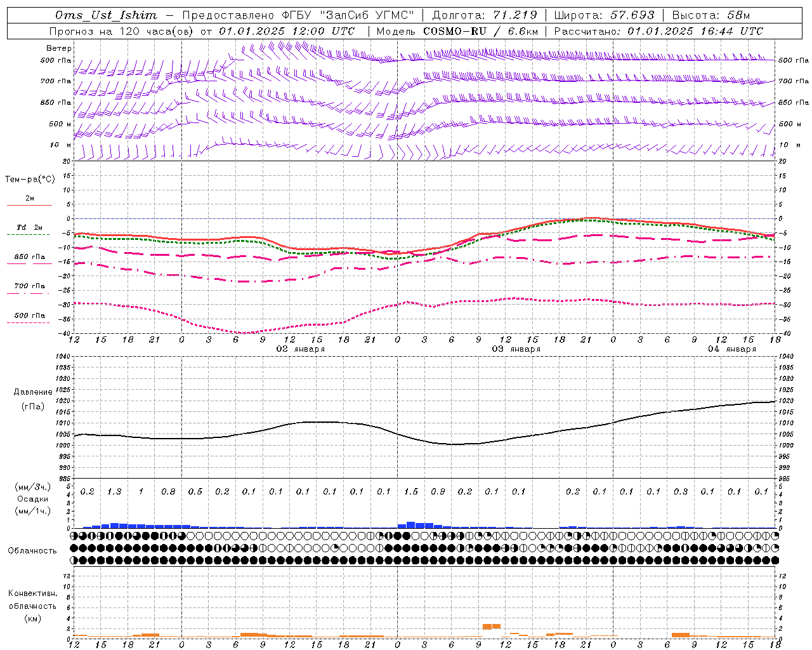Click the Td 2м dew point legend entry
Viewport: 812px width, 650px height.
pos(29,227)
